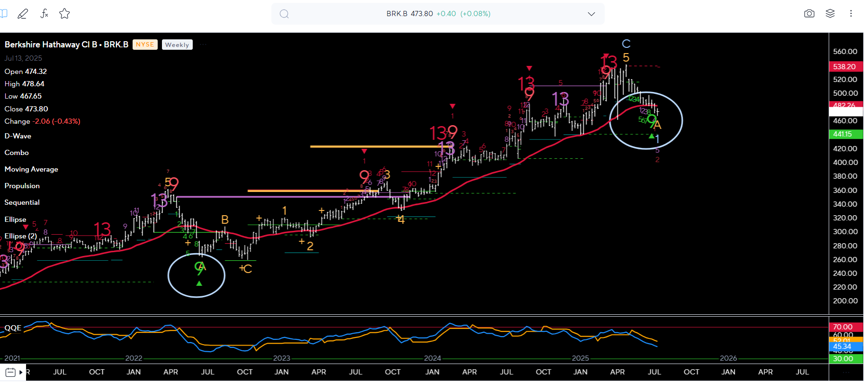Screen dimensions: 868x383
Task: Click the magnifier search icon
Action: tap(284, 14)
